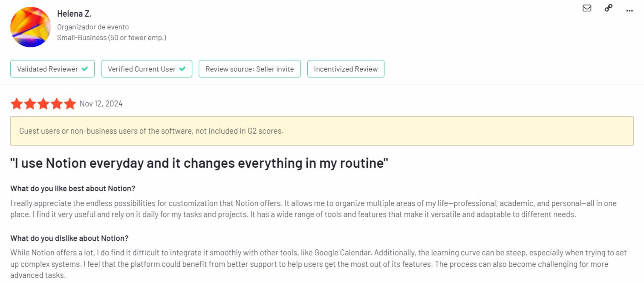Select the Verified Current User badge
The image size is (644, 283).
click(147, 69)
